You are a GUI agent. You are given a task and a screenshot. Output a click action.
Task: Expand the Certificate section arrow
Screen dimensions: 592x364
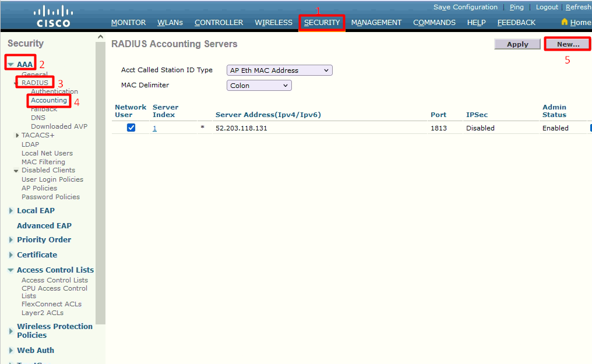(x=11, y=255)
